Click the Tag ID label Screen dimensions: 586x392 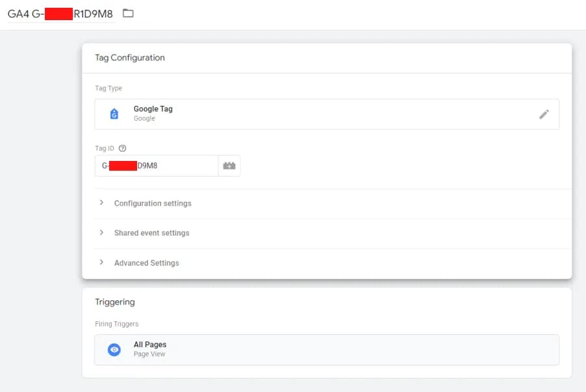click(104, 148)
